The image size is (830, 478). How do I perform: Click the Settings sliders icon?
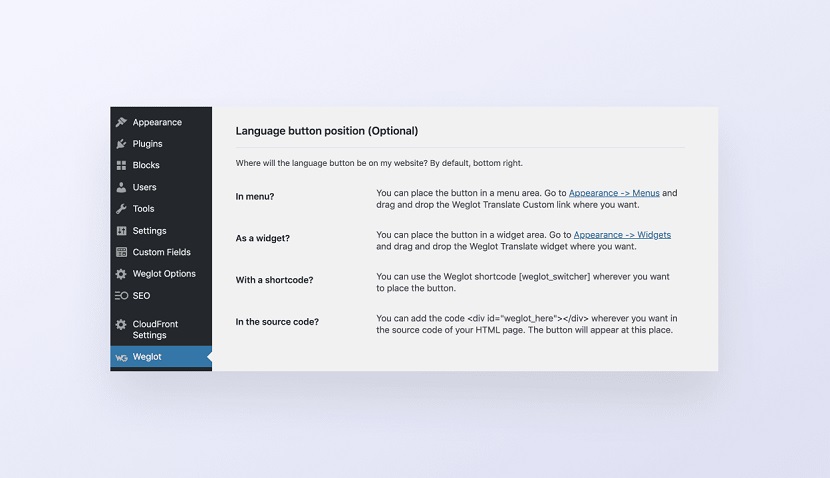121,231
